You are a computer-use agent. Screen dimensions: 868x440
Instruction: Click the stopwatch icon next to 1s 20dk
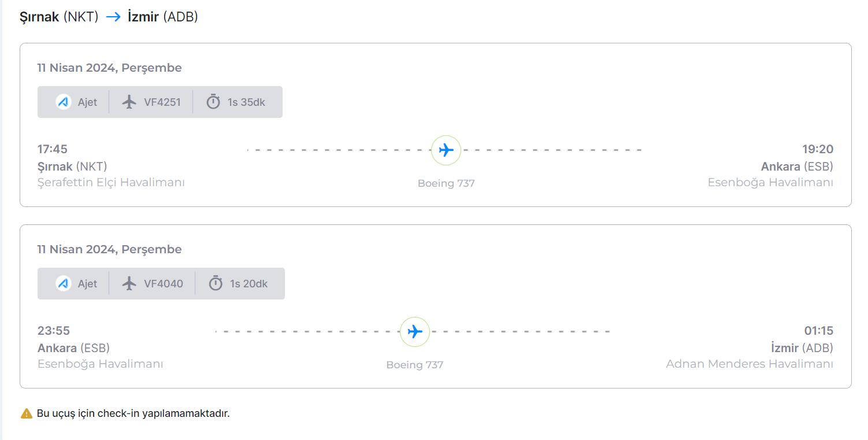point(216,284)
